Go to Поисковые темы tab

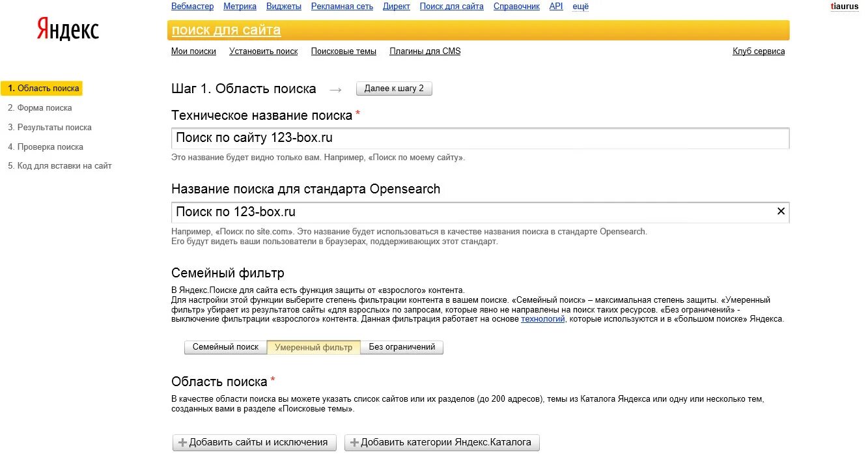344,51
